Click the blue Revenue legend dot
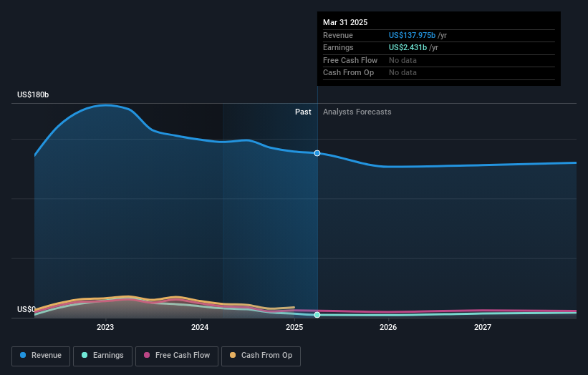 (23, 355)
